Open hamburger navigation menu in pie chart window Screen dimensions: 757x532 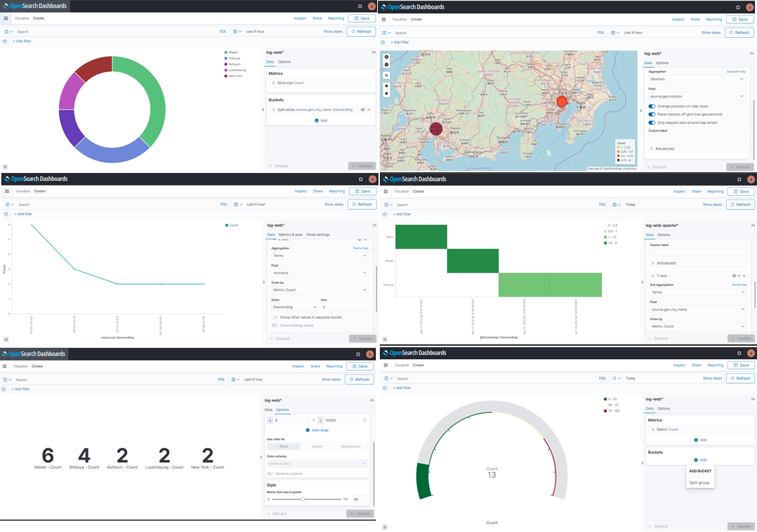click(6, 19)
